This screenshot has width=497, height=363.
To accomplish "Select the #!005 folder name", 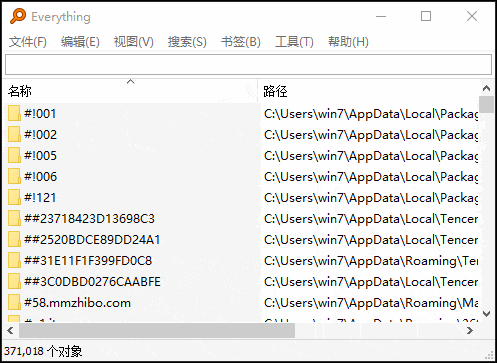I will click(x=41, y=156).
